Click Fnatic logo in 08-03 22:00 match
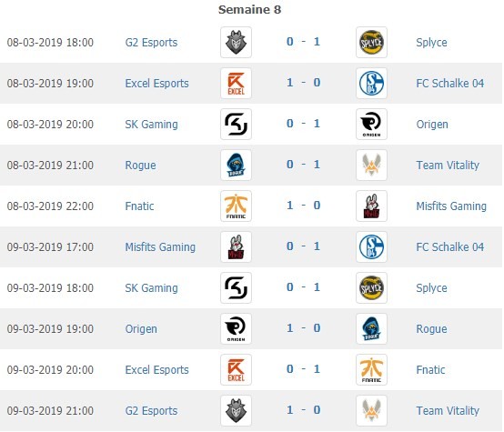This screenshot has width=504, height=432. (x=236, y=206)
